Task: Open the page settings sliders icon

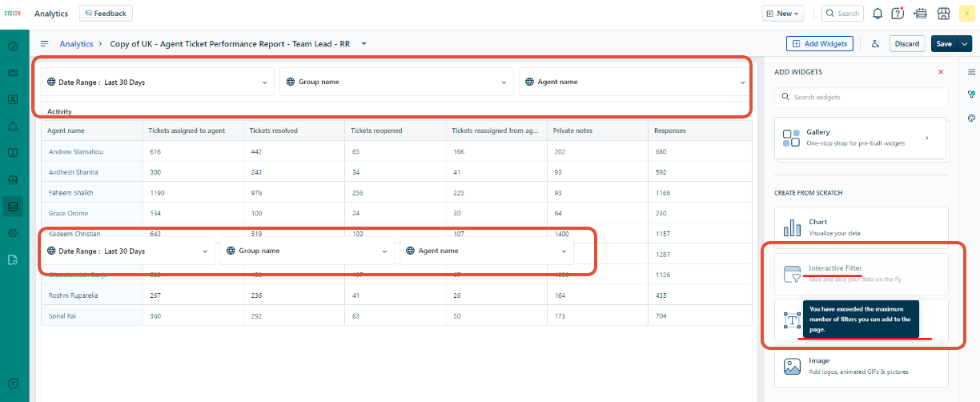Action: coord(971,72)
